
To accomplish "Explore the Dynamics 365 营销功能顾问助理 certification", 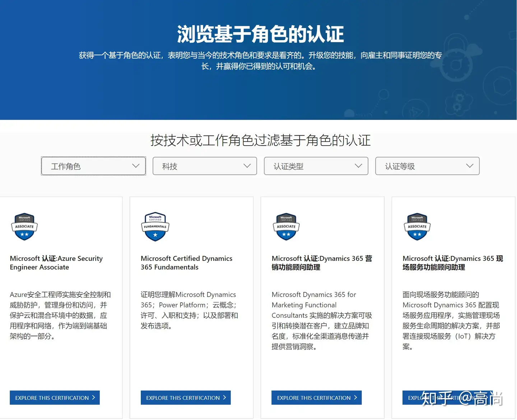I will (x=317, y=397).
